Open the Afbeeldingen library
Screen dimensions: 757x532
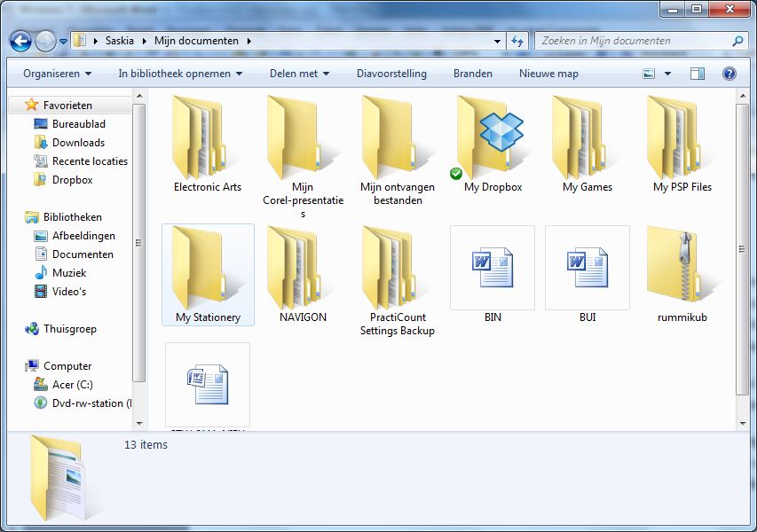[75, 236]
